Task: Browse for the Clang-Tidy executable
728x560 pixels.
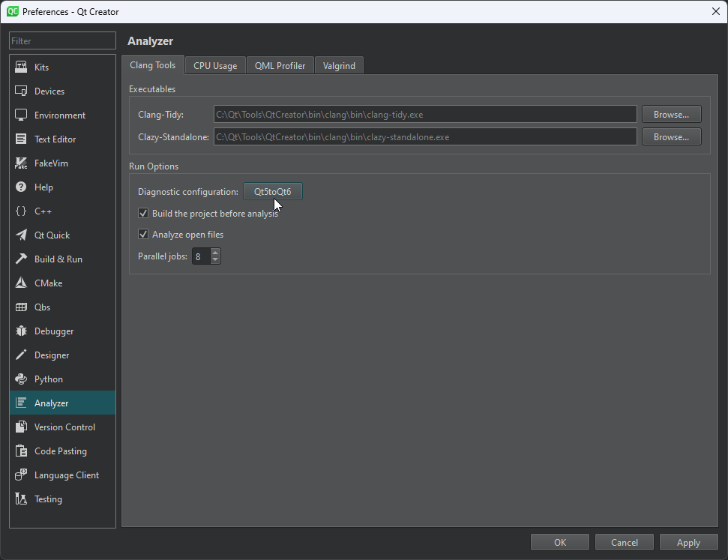Action: tap(671, 115)
